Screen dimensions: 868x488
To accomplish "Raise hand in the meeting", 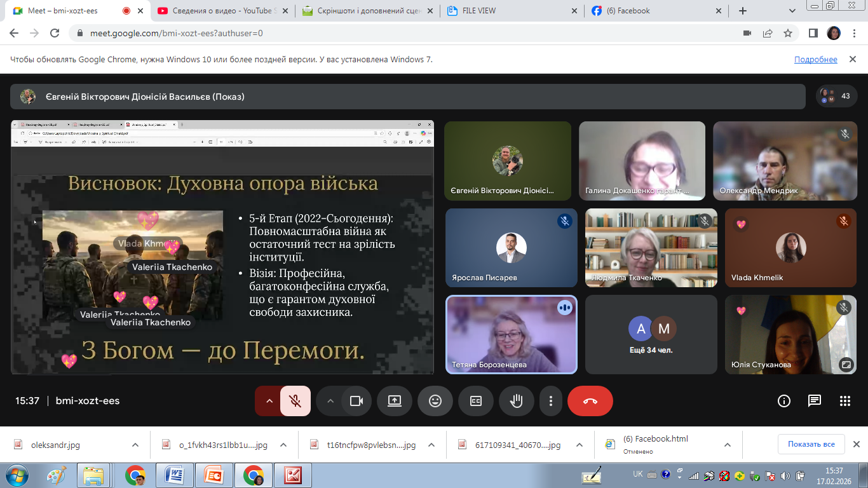I will click(x=516, y=401).
